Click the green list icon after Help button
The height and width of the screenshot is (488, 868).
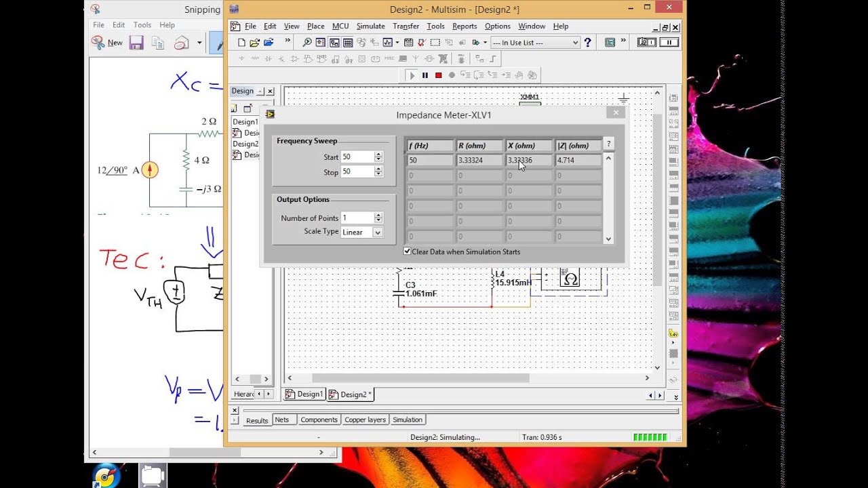[x=610, y=43]
